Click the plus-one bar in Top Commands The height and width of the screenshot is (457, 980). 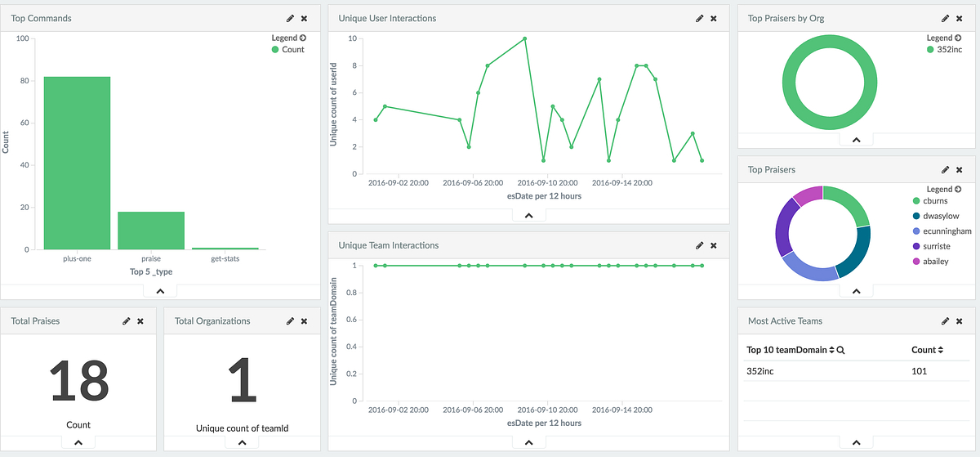click(x=77, y=163)
